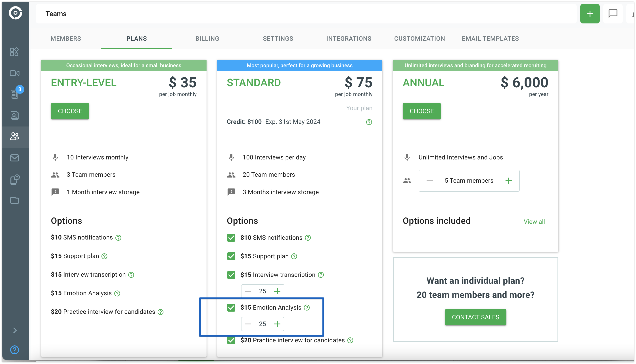Open the dashboard icon in sidebar
Screen dimensions: 636x364
coord(14,52)
